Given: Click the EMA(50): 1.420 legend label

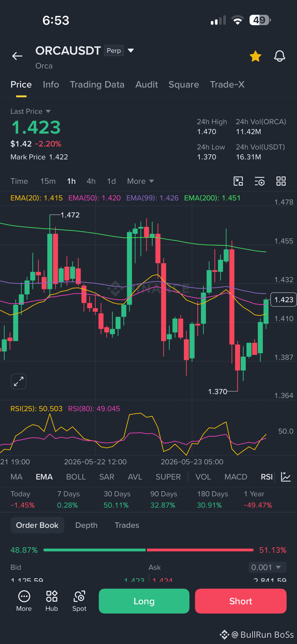Looking at the screenshot, I should pos(94,198).
